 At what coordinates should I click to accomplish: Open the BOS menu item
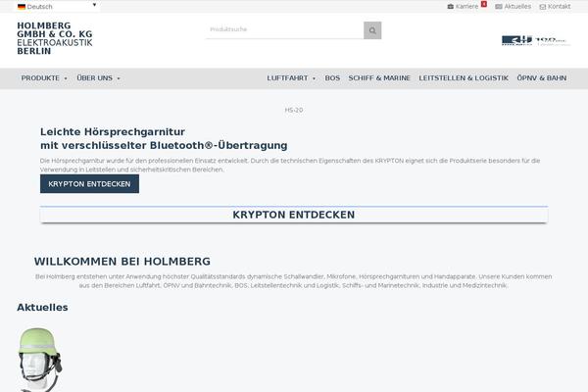[332, 78]
